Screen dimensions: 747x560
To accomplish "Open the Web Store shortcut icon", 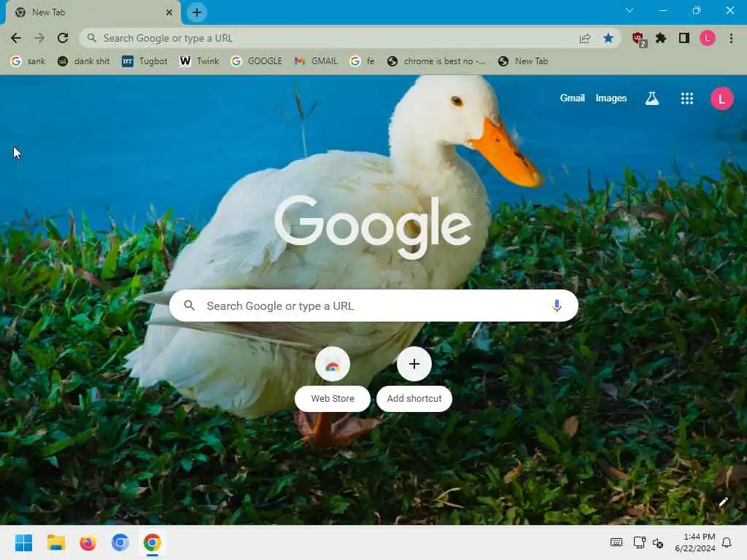I will [333, 365].
